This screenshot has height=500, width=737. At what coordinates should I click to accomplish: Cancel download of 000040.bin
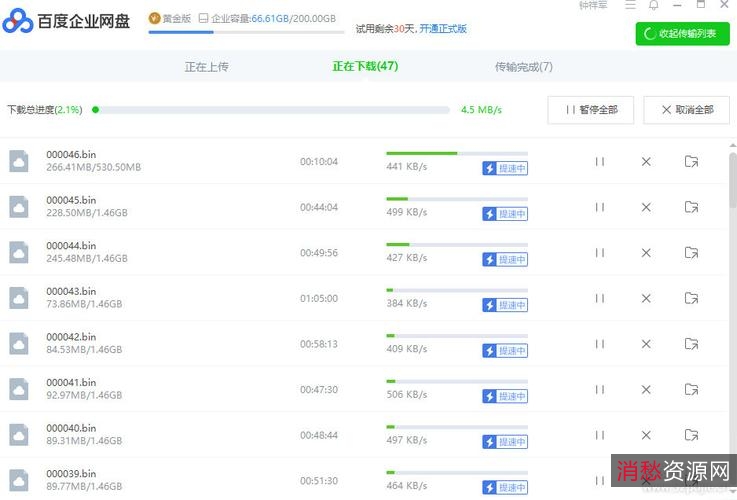646,435
